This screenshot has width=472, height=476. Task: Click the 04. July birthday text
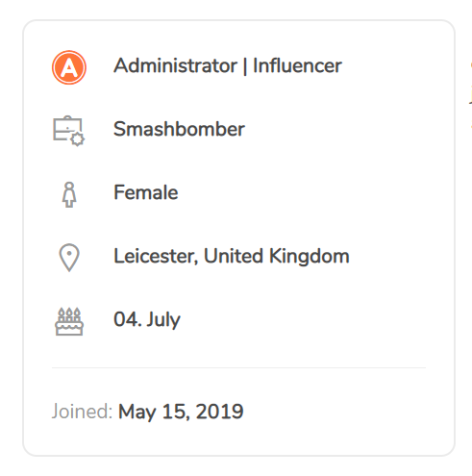[147, 319]
